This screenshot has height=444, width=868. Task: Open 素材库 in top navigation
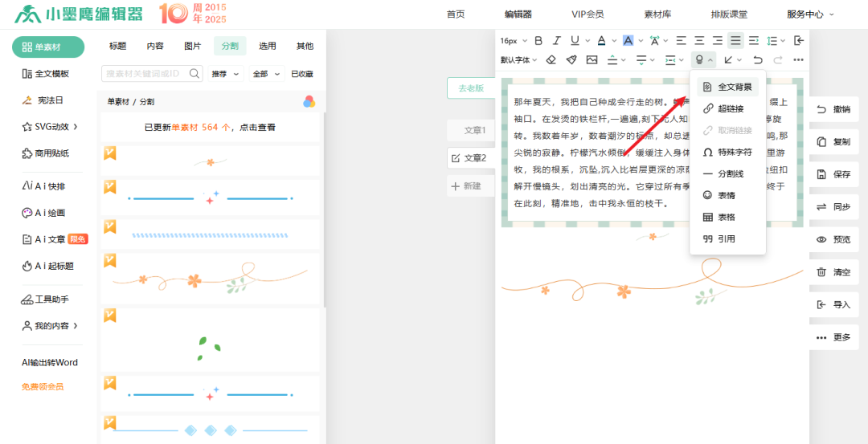(658, 14)
